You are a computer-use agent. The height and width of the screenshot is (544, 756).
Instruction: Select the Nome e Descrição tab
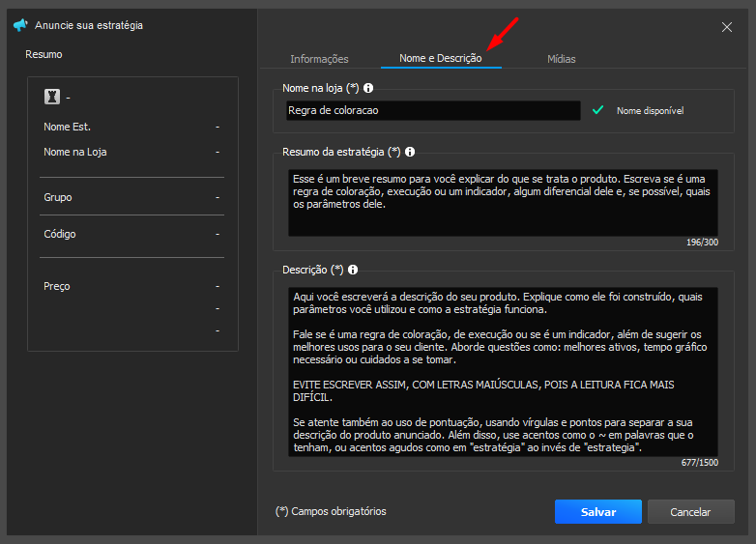tap(441, 58)
